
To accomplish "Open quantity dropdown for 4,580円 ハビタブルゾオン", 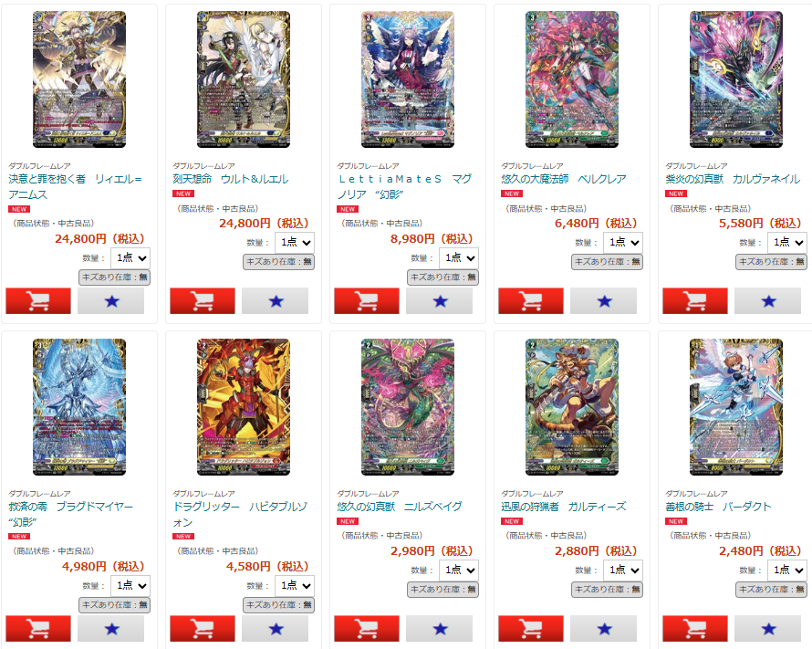I will pos(295,586).
